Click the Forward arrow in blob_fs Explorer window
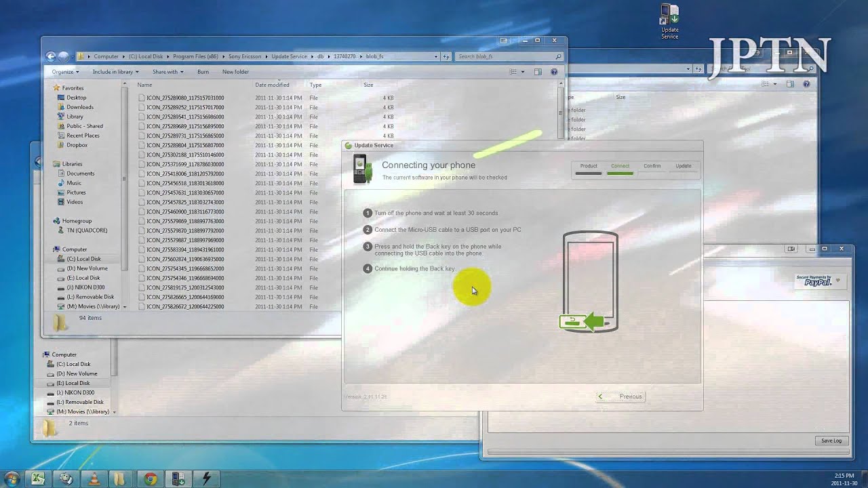 coord(64,57)
